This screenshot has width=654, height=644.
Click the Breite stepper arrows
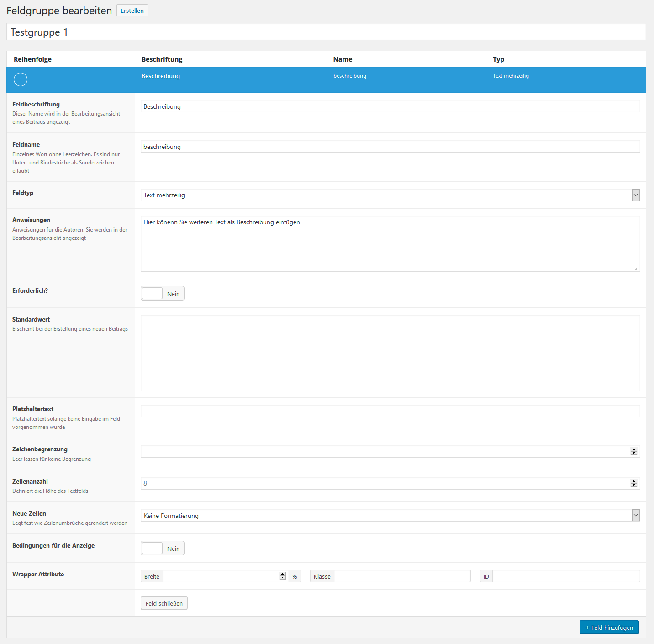coord(283,576)
